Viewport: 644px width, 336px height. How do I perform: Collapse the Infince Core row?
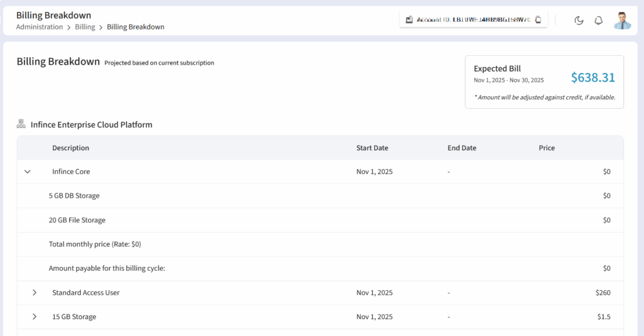27,171
